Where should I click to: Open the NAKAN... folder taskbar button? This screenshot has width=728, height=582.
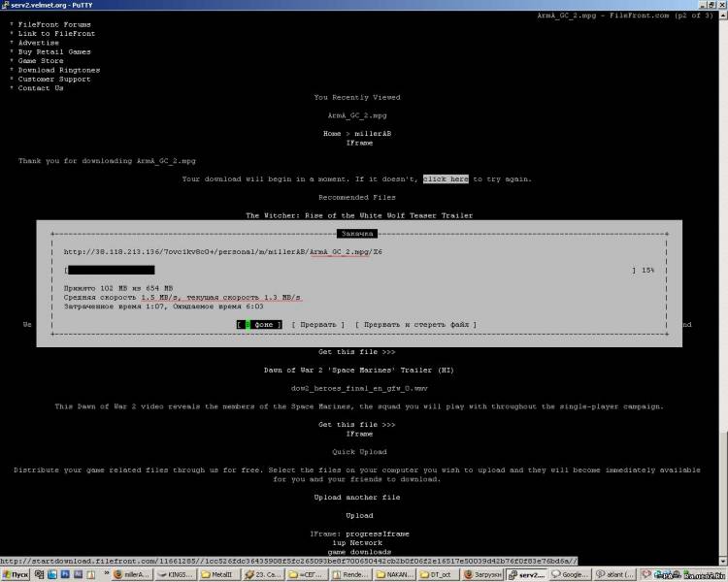click(393, 574)
